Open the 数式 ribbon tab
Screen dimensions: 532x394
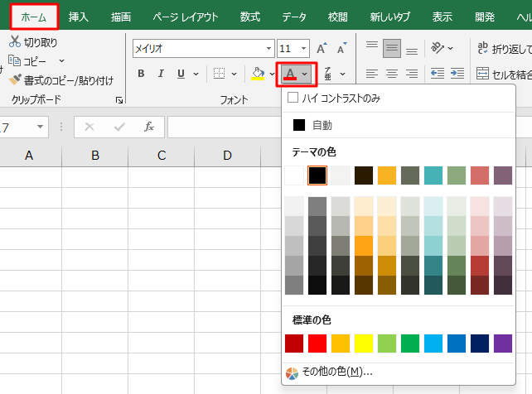coord(249,16)
